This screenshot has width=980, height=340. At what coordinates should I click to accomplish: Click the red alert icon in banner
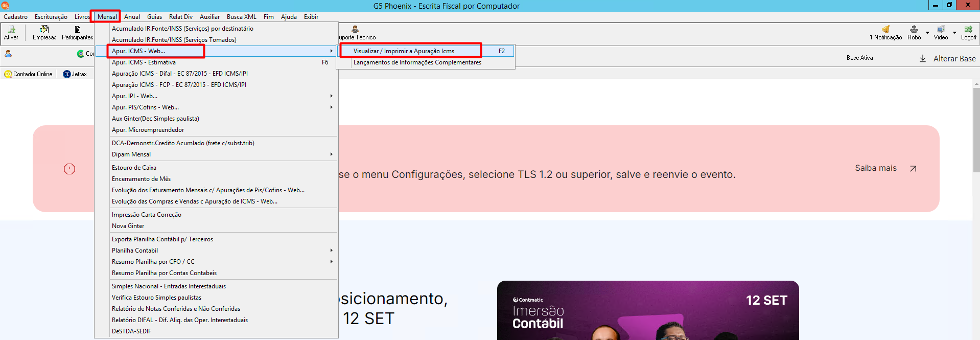(x=69, y=169)
